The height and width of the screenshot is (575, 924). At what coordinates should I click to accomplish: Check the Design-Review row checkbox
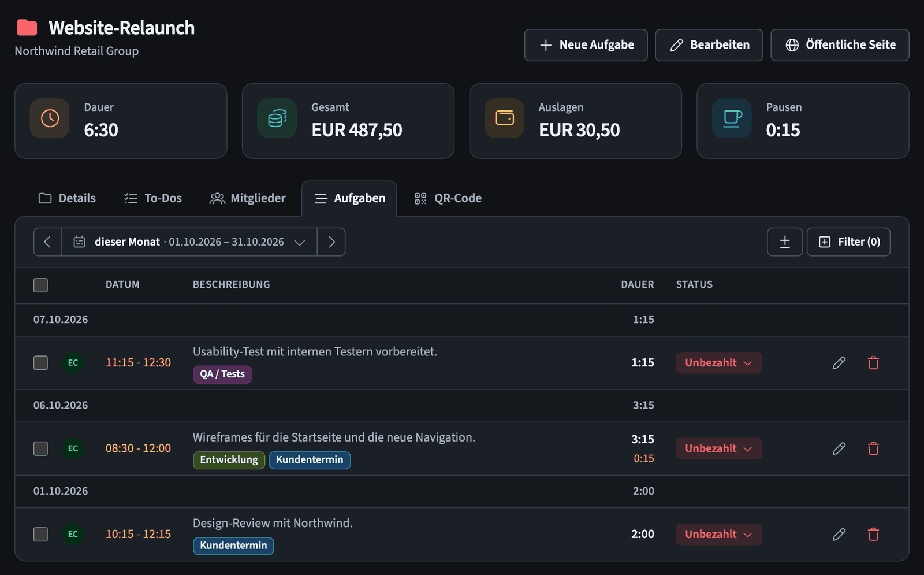pyautogui.click(x=40, y=535)
